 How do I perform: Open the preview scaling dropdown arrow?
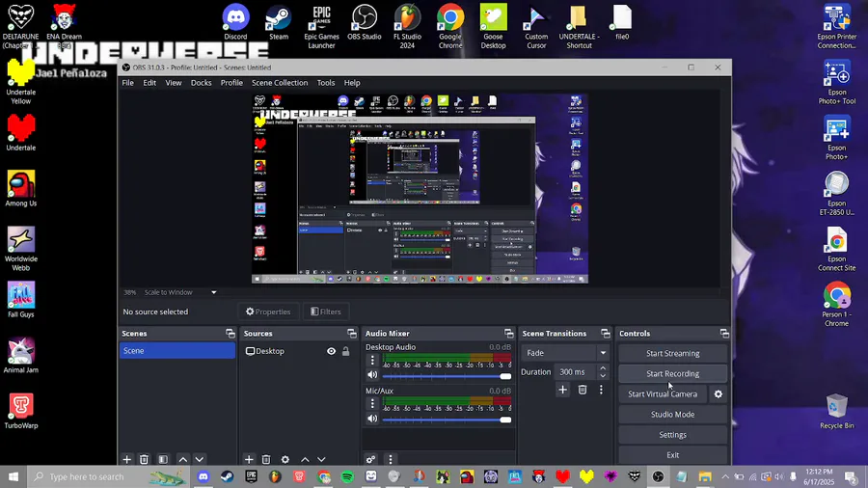[214, 292]
